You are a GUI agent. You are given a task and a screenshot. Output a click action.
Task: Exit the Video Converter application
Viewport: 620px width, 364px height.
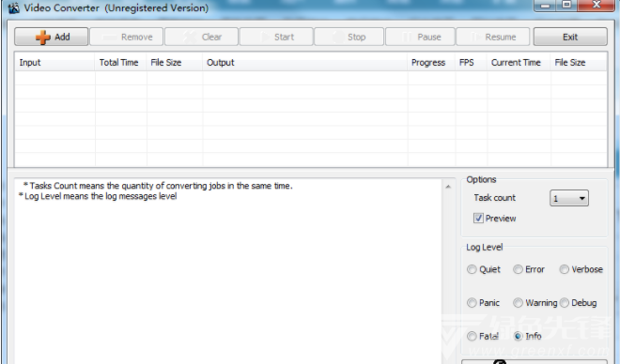tap(570, 37)
